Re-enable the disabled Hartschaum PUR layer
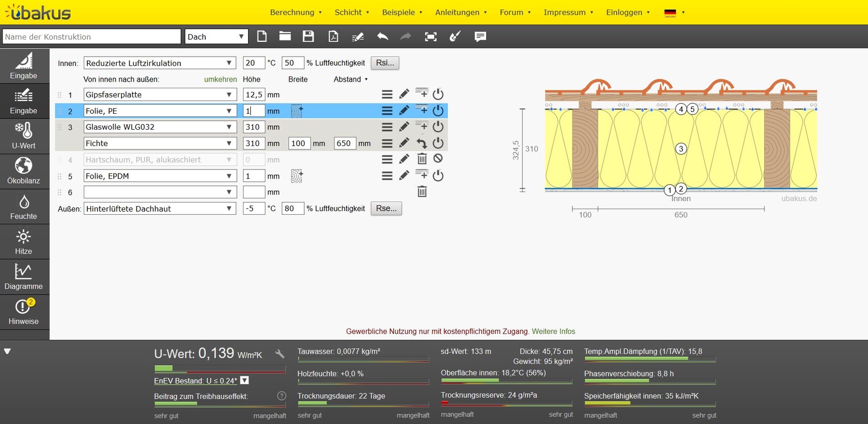Image resolution: width=868 pixels, height=424 pixels. 438,159
